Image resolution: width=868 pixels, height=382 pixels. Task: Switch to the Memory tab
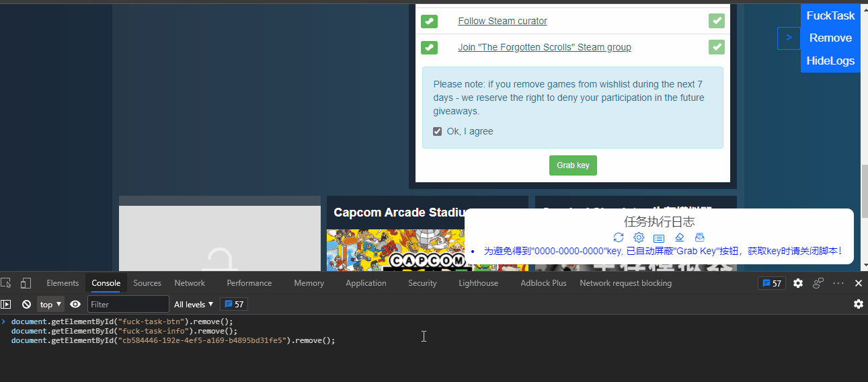pyautogui.click(x=309, y=283)
